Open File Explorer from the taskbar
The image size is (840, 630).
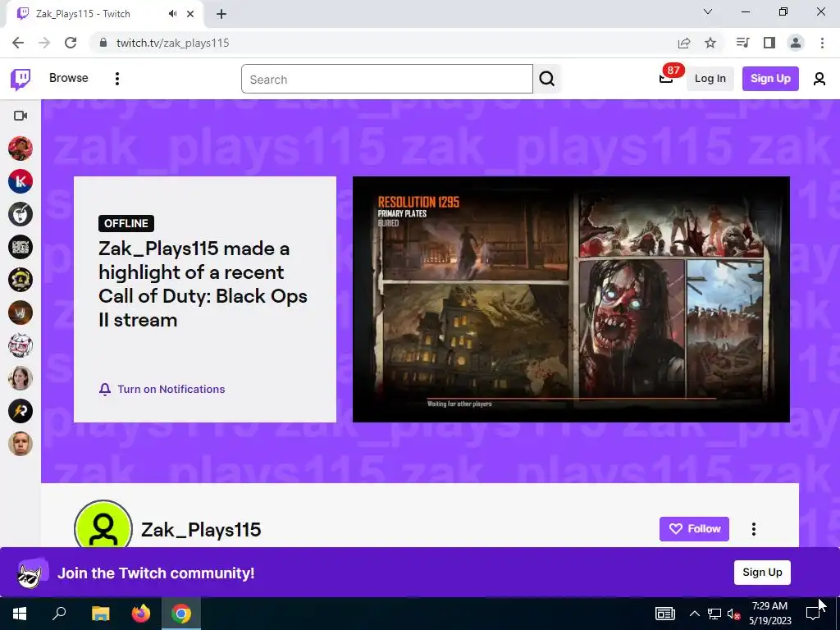tap(100, 614)
